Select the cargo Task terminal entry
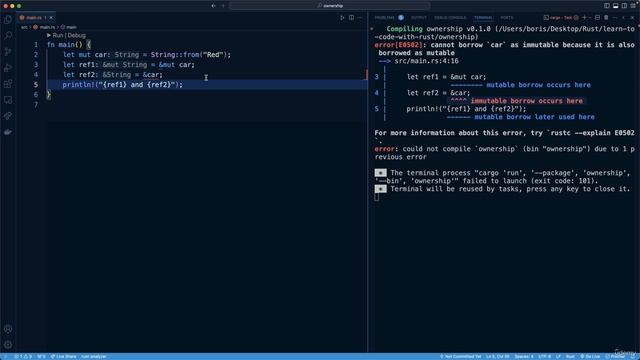The image size is (640, 360). (x=561, y=18)
